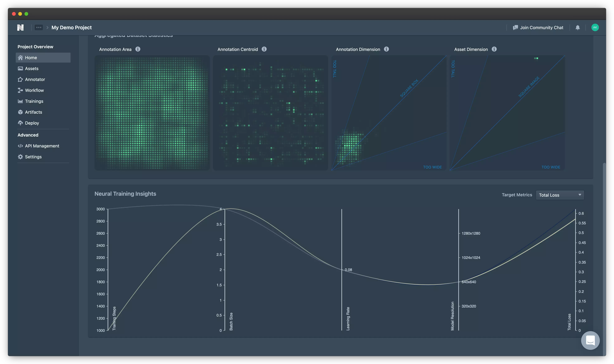Show info for Annotation Dimension
The image size is (614, 364).
(386, 49)
